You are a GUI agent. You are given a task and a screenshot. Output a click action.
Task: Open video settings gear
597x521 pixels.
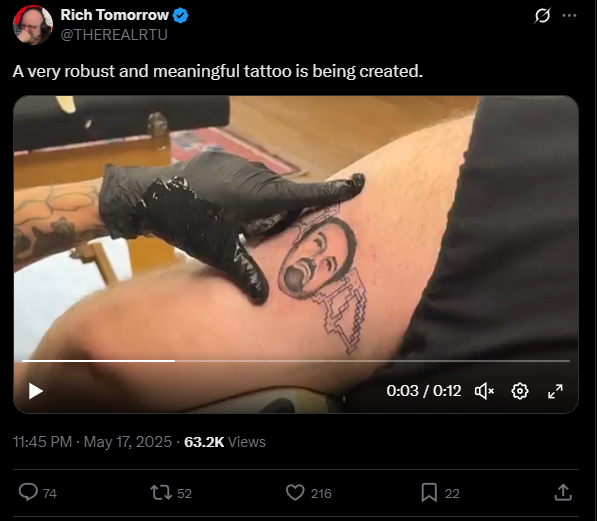coord(520,391)
